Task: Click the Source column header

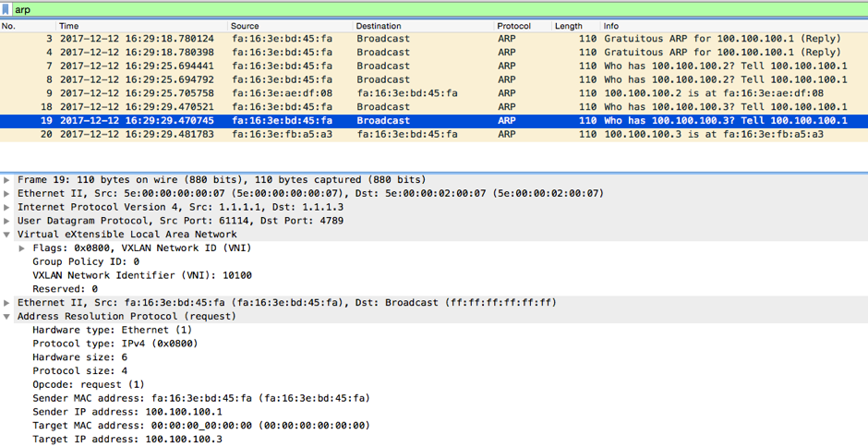Action: (245, 27)
